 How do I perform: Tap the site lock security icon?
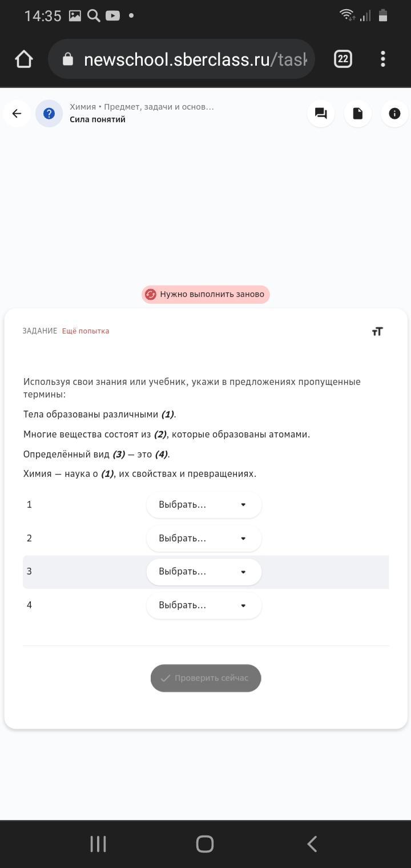tap(68, 59)
